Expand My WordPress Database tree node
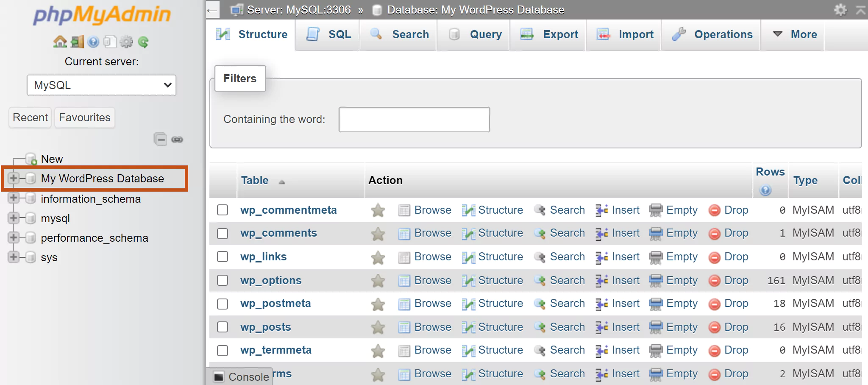The width and height of the screenshot is (868, 385). pos(14,178)
